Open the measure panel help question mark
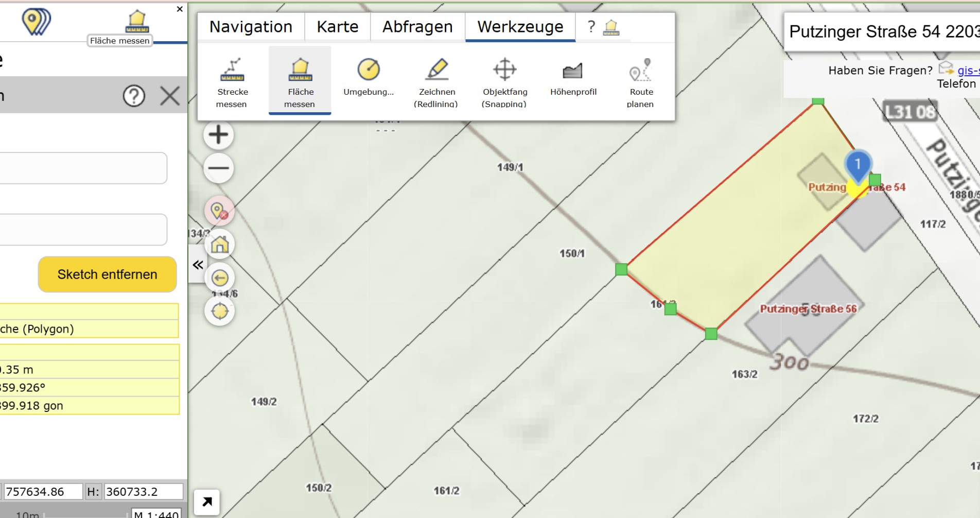Screen dimensions: 980x518 click(134, 96)
